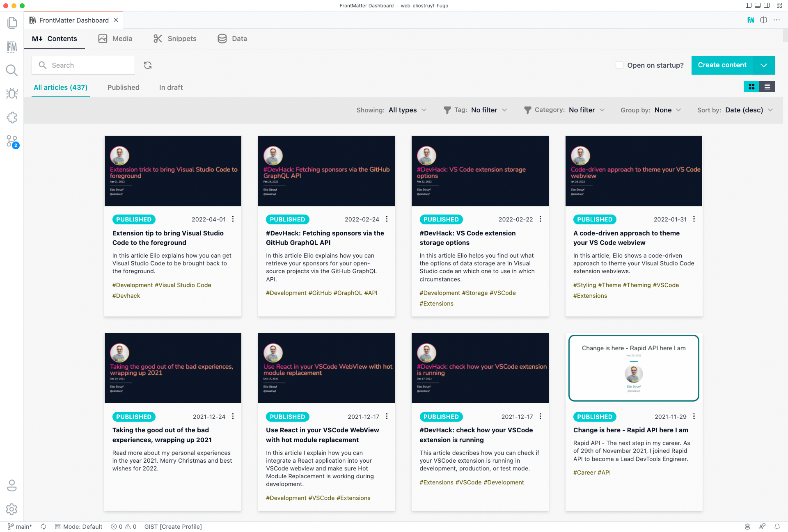
Task: Open the Tag filter dropdown
Action: coord(488,110)
